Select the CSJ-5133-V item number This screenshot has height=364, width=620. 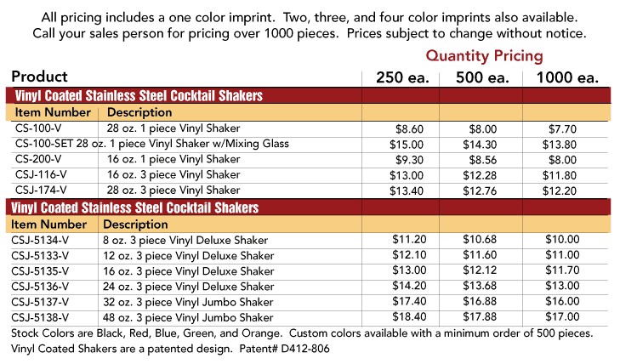pyautogui.click(x=40, y=256)
